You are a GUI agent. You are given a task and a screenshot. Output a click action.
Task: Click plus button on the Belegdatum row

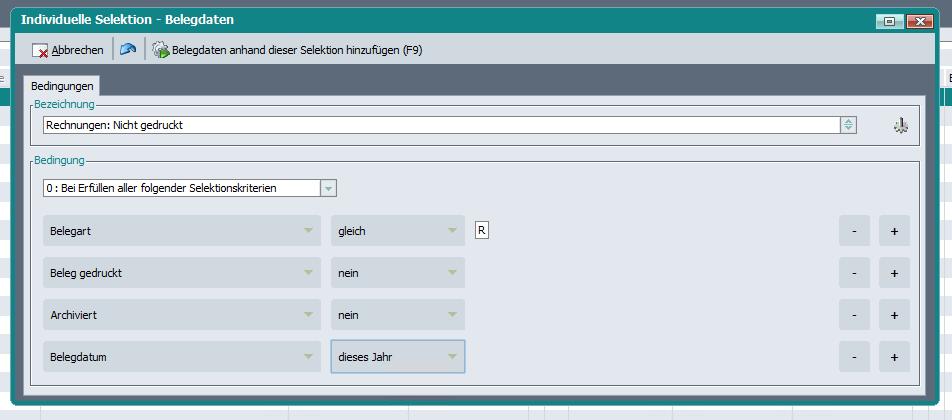(x=894, y=357)
